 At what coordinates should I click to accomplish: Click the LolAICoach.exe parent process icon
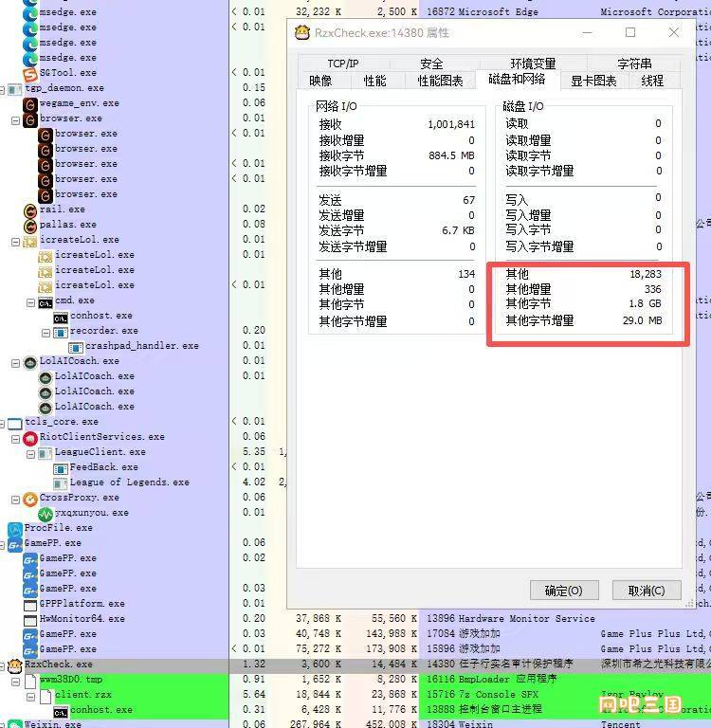pos(30,361)
